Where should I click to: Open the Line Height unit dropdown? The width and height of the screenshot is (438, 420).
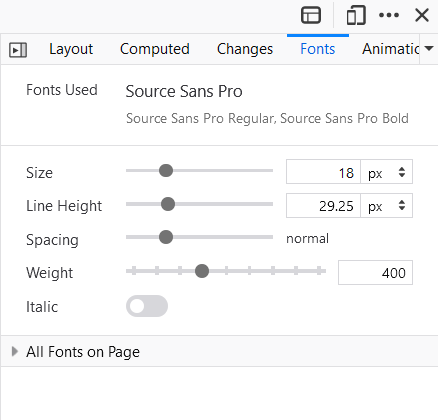click(x=387, y=206)
